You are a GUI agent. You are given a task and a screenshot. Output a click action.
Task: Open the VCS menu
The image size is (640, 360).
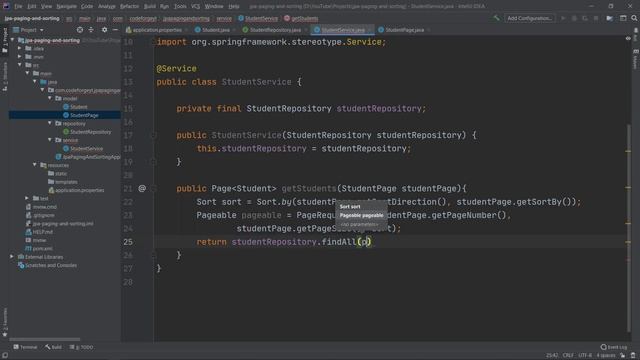pos(196,6)
